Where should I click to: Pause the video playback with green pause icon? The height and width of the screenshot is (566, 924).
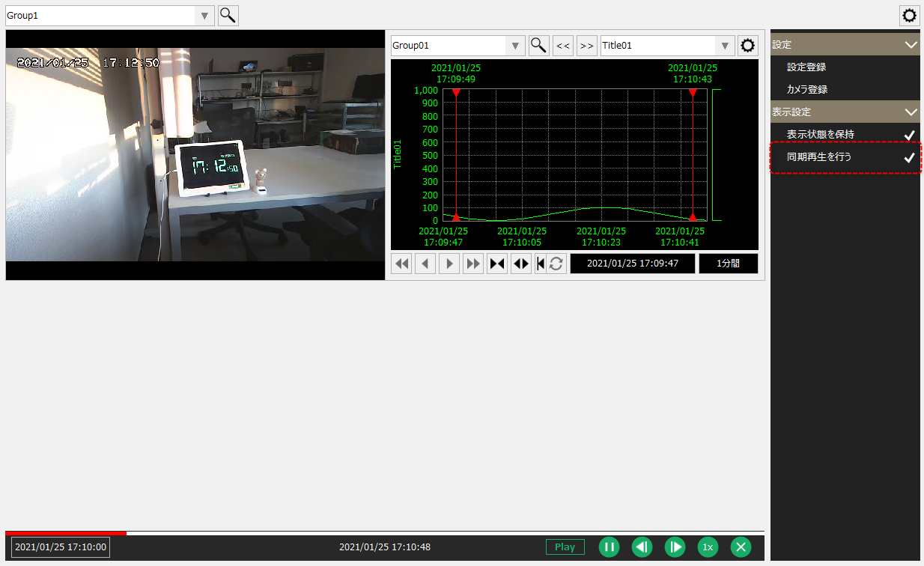609,547
